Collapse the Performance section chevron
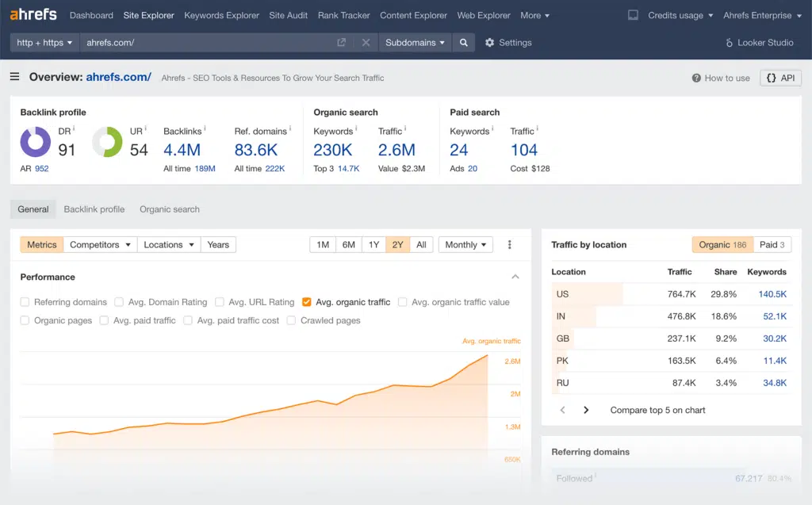The image size is (812, 505). click(515, 277)
